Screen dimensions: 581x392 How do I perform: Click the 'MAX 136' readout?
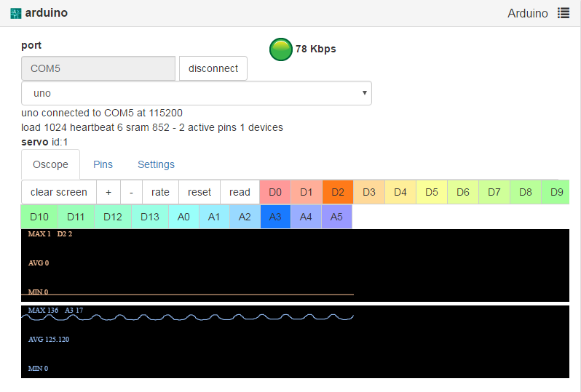click(43, 311)
